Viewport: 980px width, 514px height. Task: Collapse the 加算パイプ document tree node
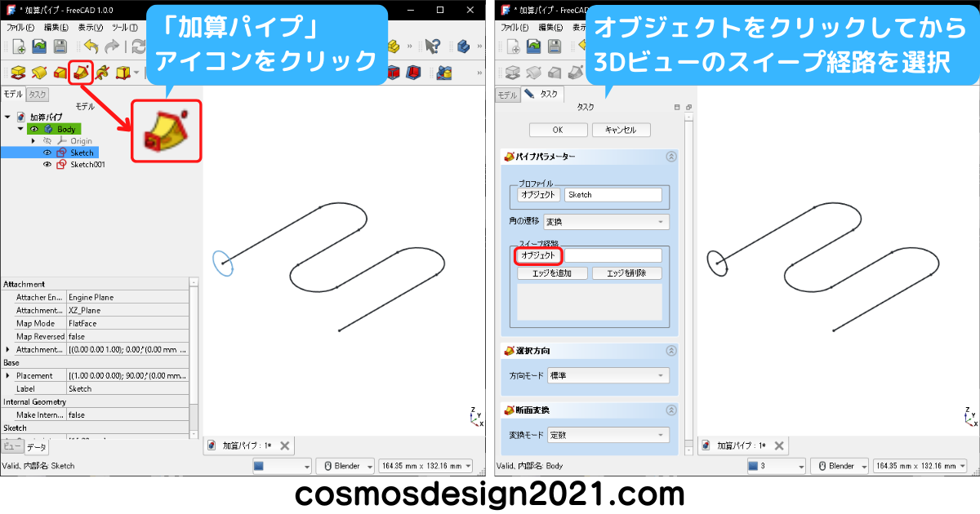pos(7,117)
